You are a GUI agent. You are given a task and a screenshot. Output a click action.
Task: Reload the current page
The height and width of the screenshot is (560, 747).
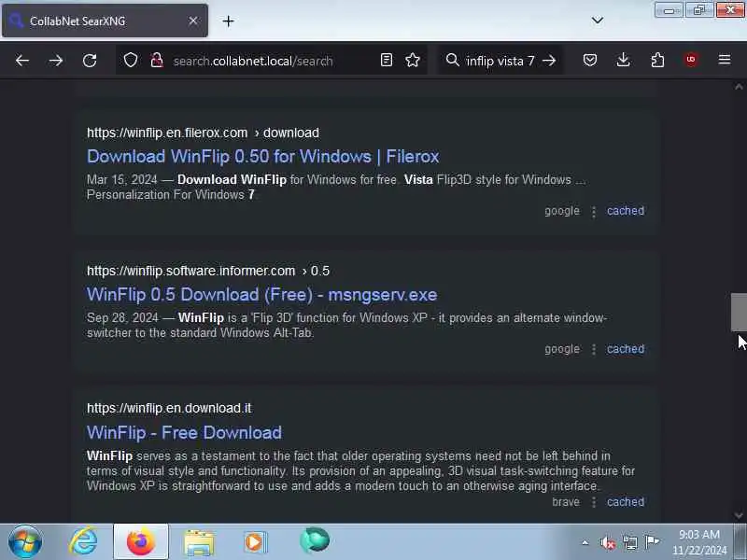90,61
